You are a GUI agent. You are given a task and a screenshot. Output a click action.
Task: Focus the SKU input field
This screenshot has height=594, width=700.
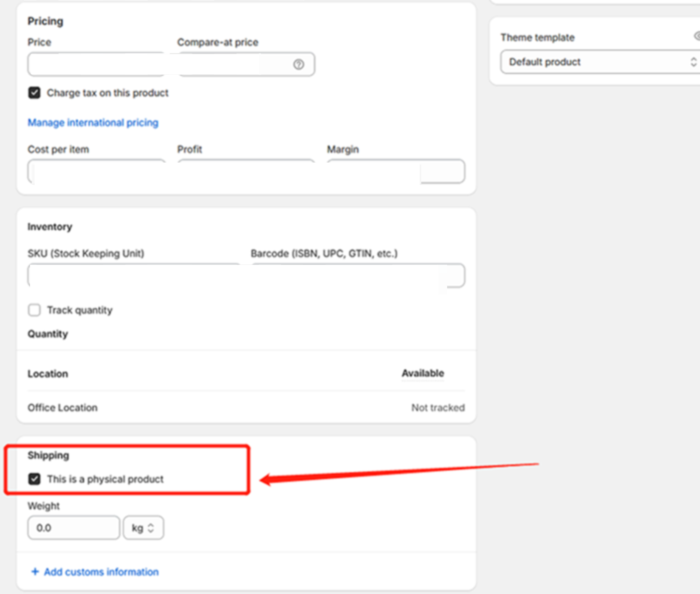click(133, 275)
